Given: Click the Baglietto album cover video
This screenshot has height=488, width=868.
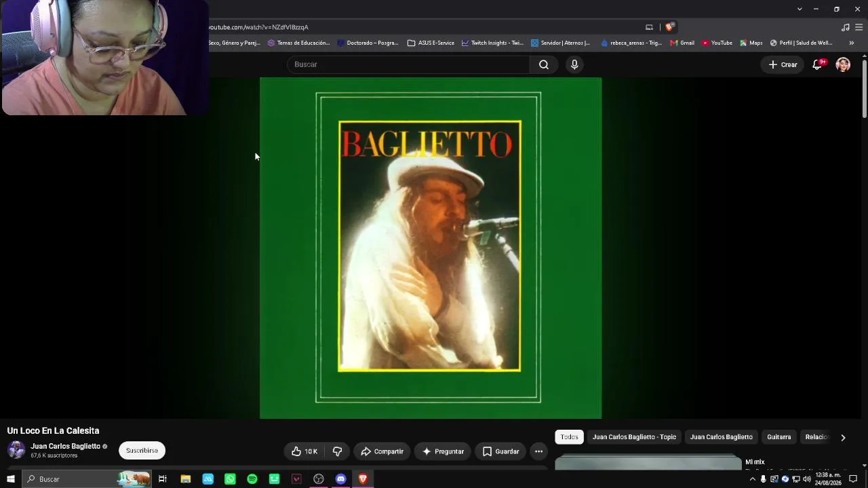Looking at the screenshot, I should (x=431, y=248).
